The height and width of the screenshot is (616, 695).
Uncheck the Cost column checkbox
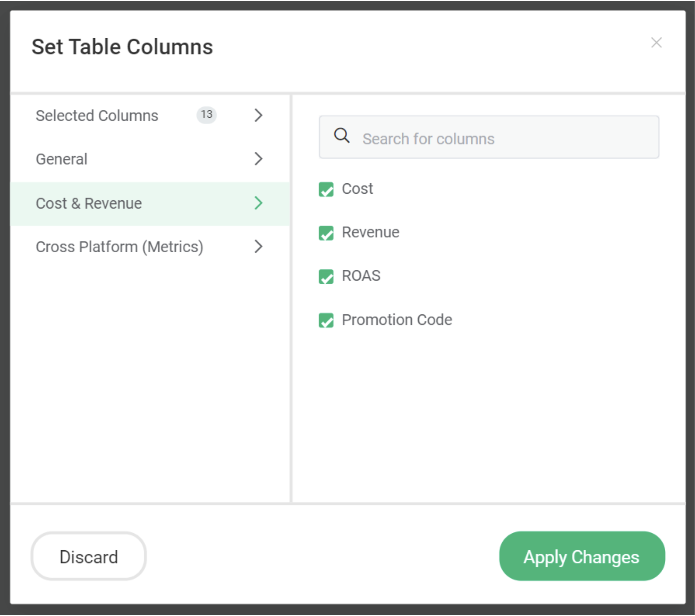(326, 189)
